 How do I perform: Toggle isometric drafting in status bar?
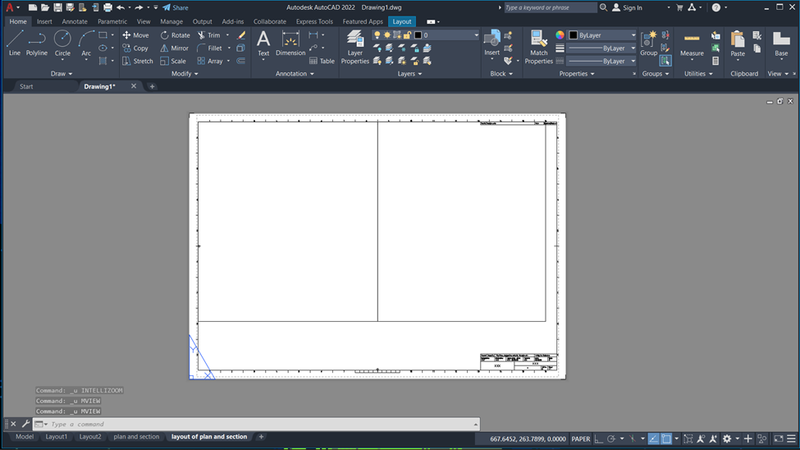pyautogui.click(x=632, y=439)
